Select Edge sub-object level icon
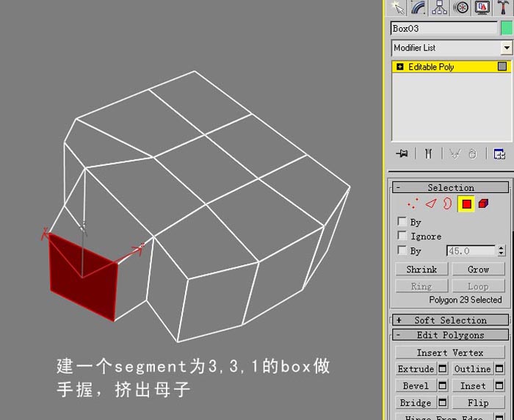This screenshot has height=420, width=514. [x=431, y=203]
